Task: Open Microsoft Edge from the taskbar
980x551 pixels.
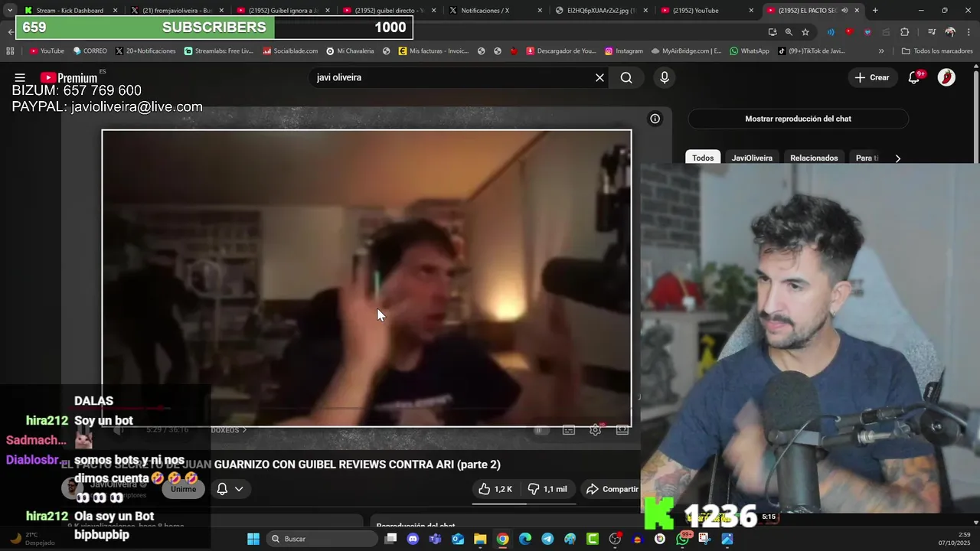Action: [x=525, y=539]
